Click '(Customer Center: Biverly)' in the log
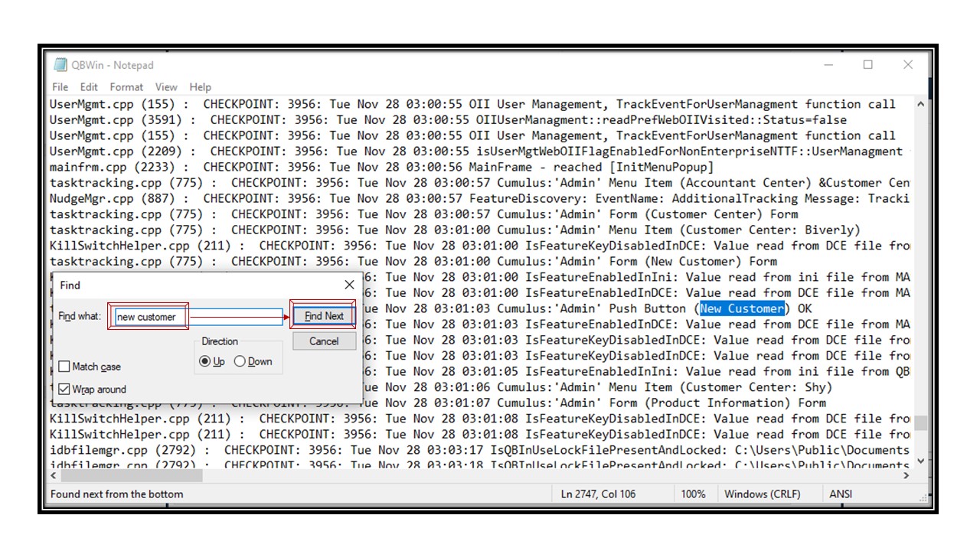The height and width of the screenshot is (551, 980). pyautogui.click(x=770, y=230)
